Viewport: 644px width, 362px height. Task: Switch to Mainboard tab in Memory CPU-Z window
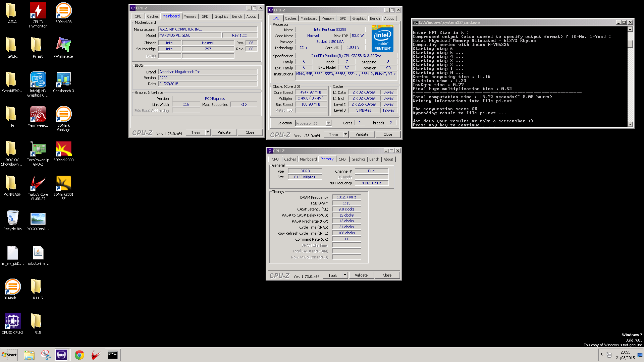308,159
